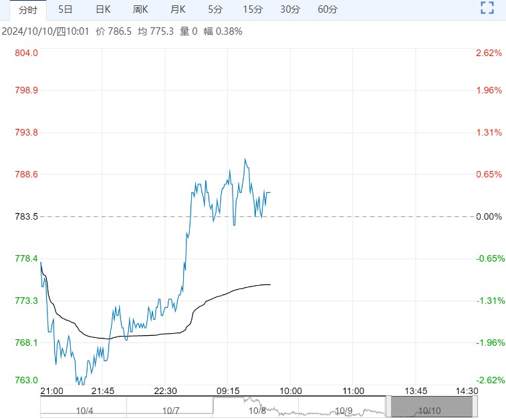Grab the right handle of range slider
The width and height of the screenshot is (506, 420).
click(475, 407)
